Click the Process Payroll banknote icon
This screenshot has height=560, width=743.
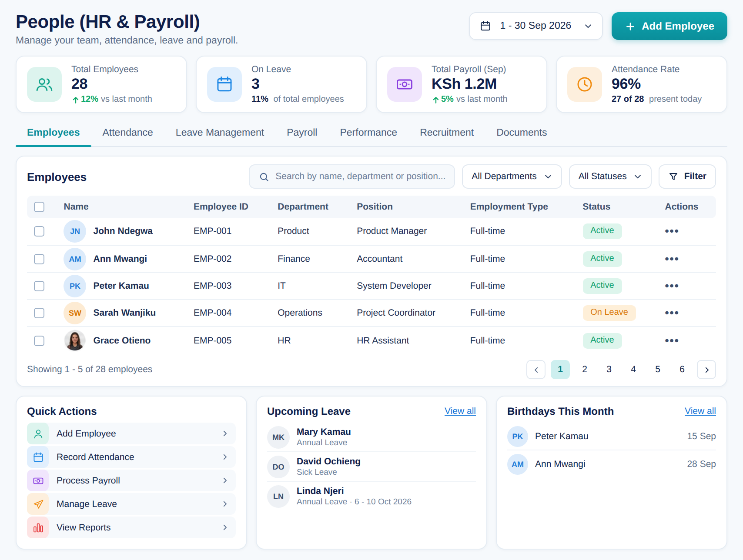pos(38,480)
